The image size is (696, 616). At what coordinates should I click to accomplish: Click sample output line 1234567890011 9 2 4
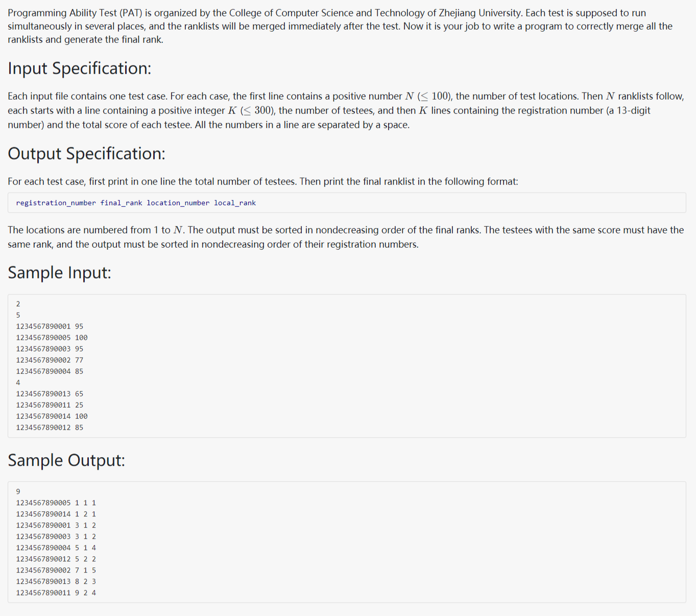(56, 593)
